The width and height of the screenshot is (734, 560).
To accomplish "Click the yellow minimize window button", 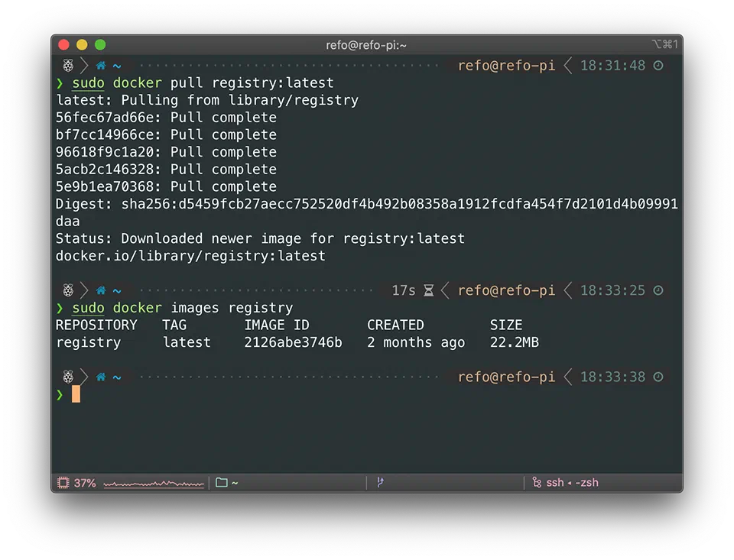I will click(82, 45).
